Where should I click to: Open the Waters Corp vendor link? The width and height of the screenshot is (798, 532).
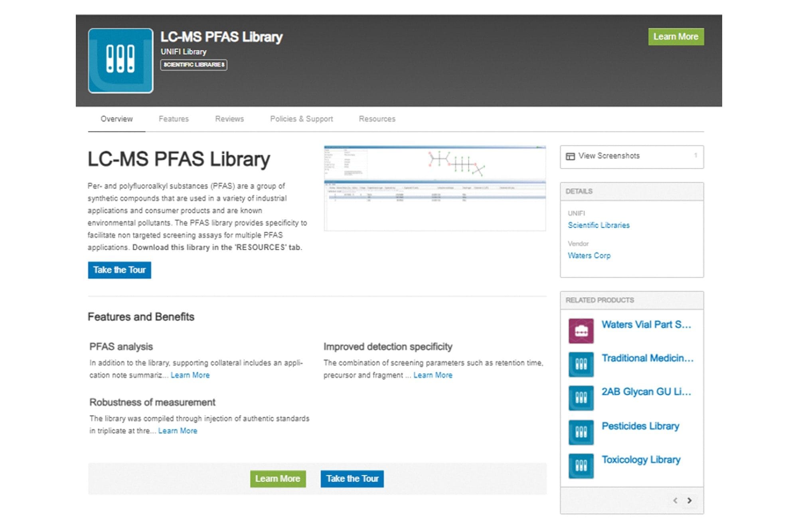pos(589,255)
